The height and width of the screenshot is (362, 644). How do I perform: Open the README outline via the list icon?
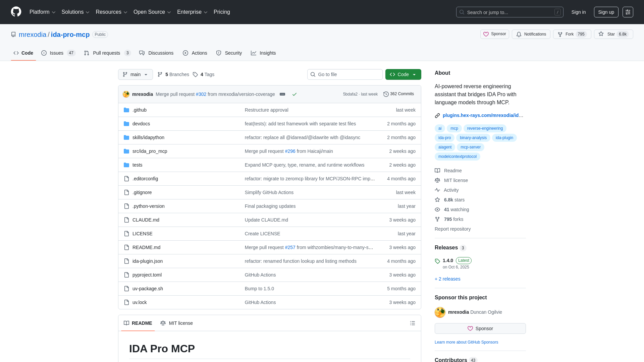[x=413, y=323]
